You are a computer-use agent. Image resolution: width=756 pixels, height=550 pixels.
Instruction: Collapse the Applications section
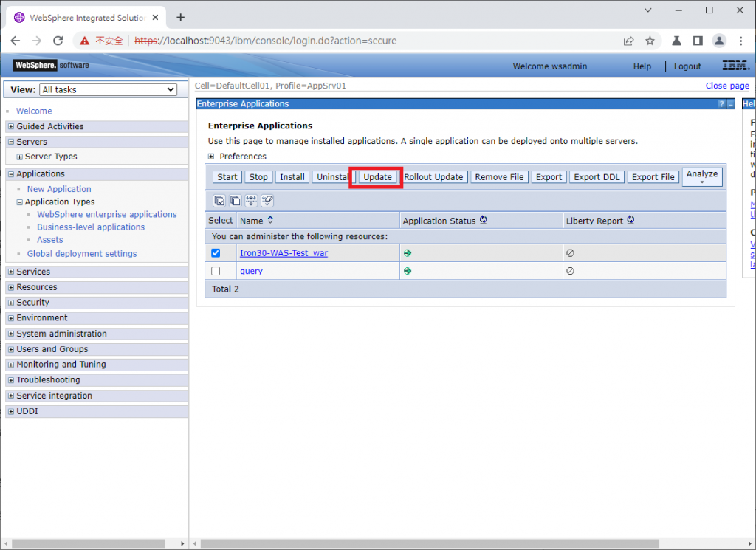point(11,174)
